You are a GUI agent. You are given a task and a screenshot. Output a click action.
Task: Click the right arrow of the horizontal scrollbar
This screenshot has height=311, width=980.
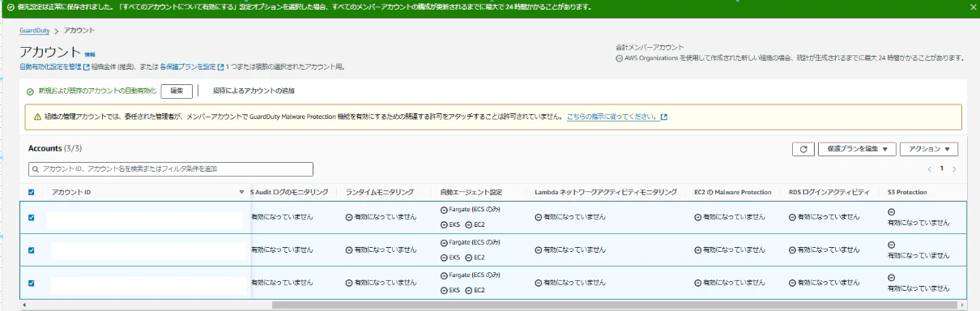[963, 306]
